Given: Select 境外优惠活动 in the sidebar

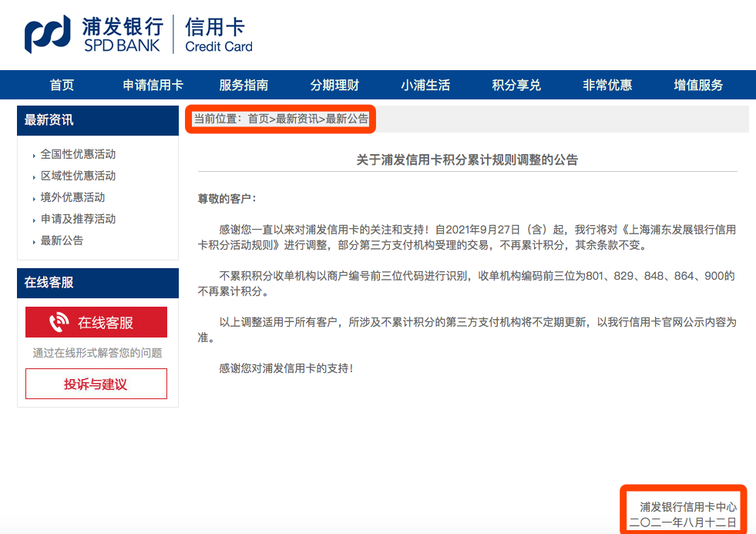Looking at the screenshot, I should click(72, 197).
